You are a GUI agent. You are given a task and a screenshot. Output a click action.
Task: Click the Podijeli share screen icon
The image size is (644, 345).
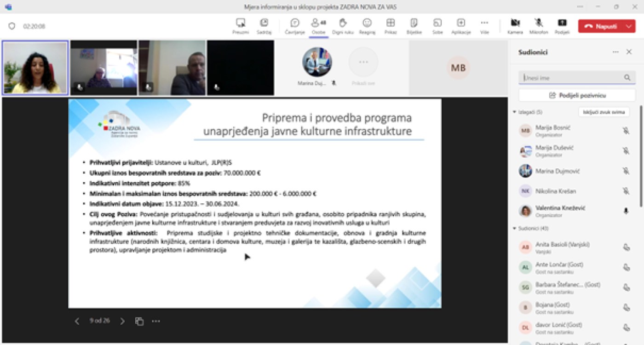click(562, 23)
